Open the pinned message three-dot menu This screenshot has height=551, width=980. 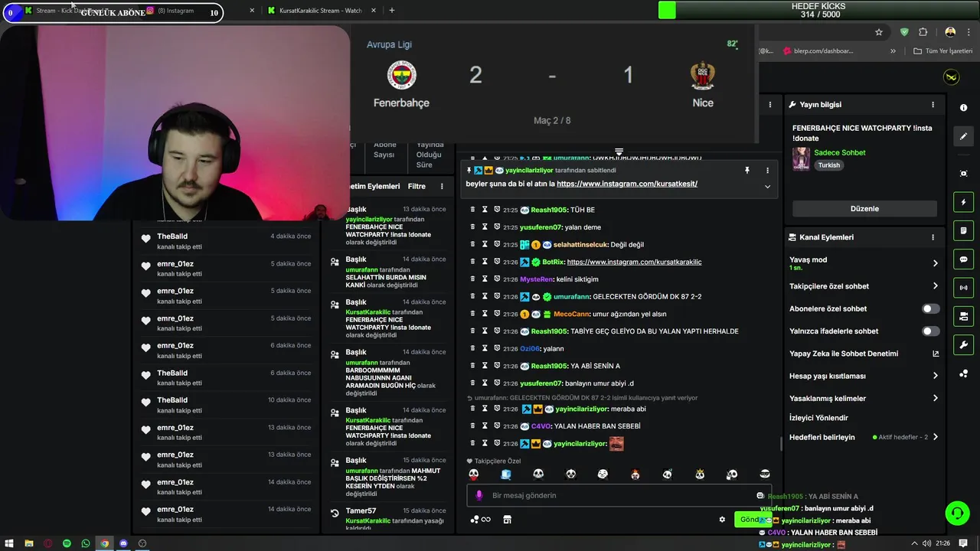point(767,171)
